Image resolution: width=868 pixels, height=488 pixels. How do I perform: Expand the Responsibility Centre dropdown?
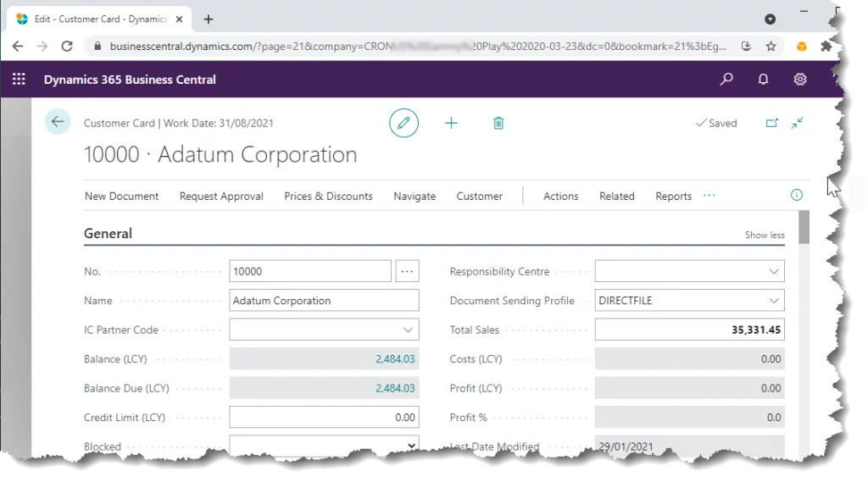pyautogui.click(x=774, y=271)
